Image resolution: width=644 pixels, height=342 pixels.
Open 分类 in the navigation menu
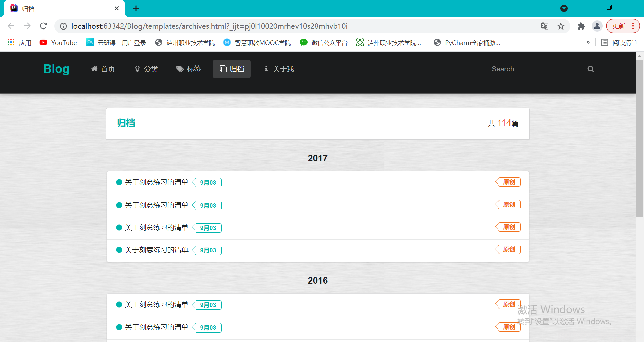(x=146, y=69)
